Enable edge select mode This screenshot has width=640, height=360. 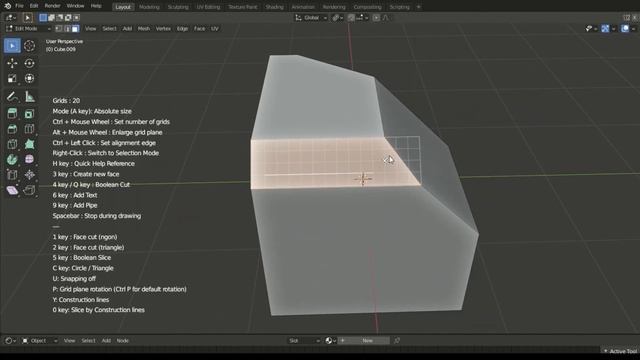(x=67, y=29)
